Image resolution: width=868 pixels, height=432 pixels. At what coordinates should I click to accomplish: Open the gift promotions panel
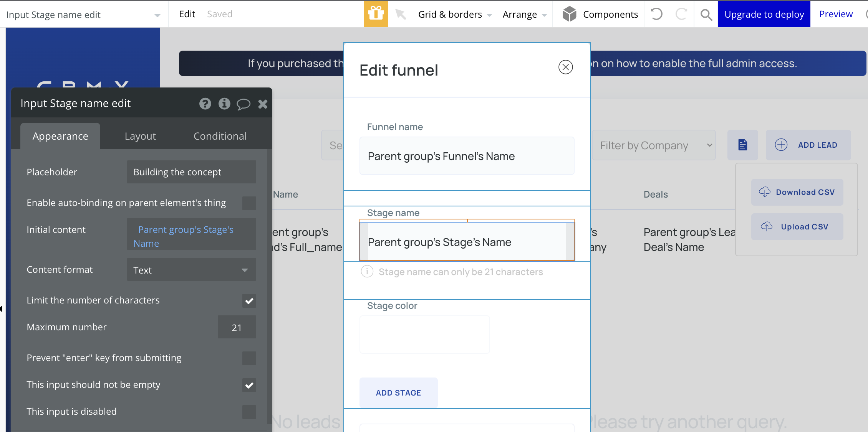376,14
